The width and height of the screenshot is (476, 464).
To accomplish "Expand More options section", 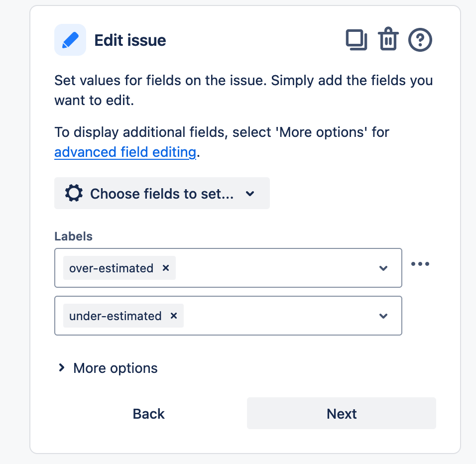I will click(108, 368).
